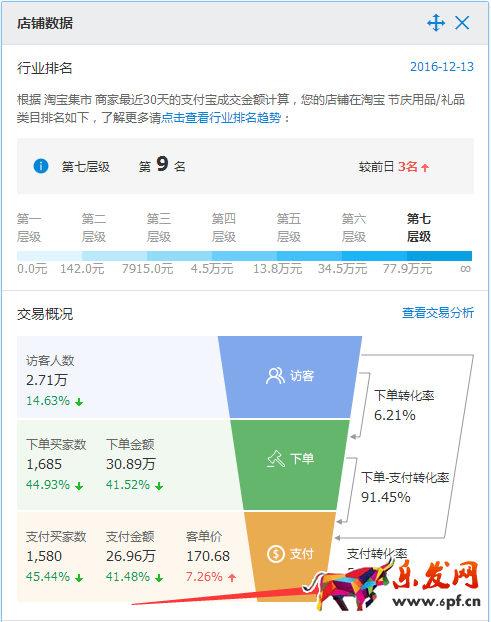Click the lightest segment of the tier bar
Screen dimensions: 491x622
49,255
